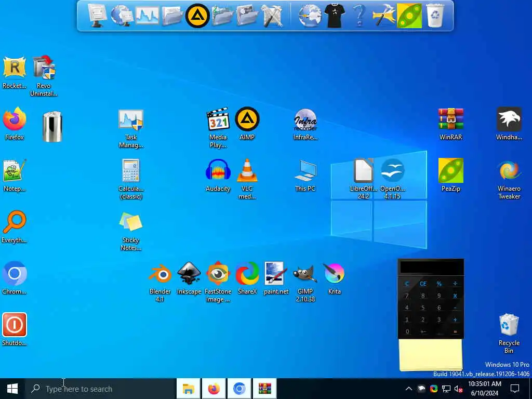
Task: Launch VLC media player desktop icon
Action: (x=247, y=179)
